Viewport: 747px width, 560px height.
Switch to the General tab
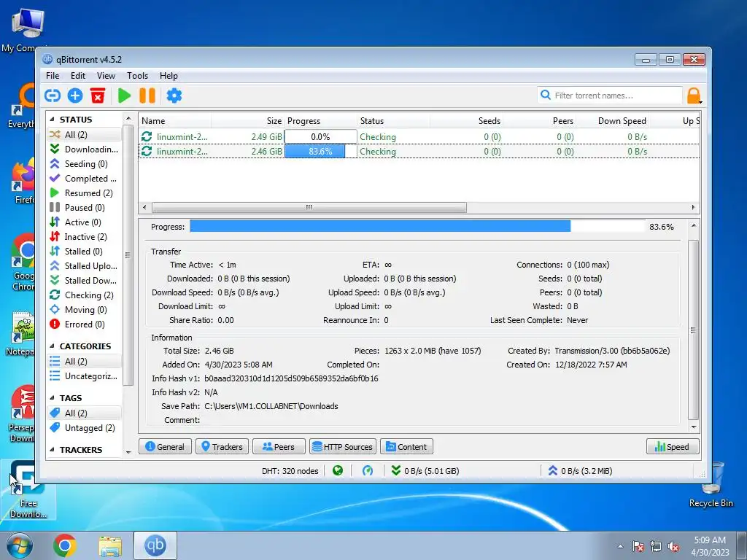click(x=165, y=447)
